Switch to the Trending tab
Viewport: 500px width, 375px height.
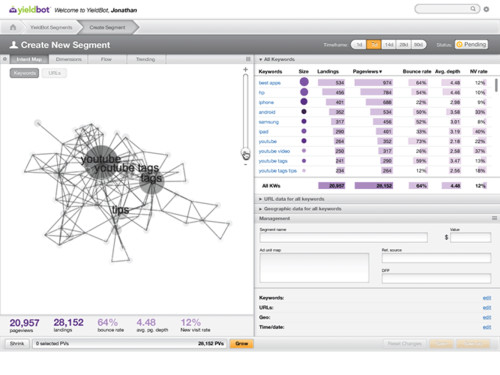[146, 59]
